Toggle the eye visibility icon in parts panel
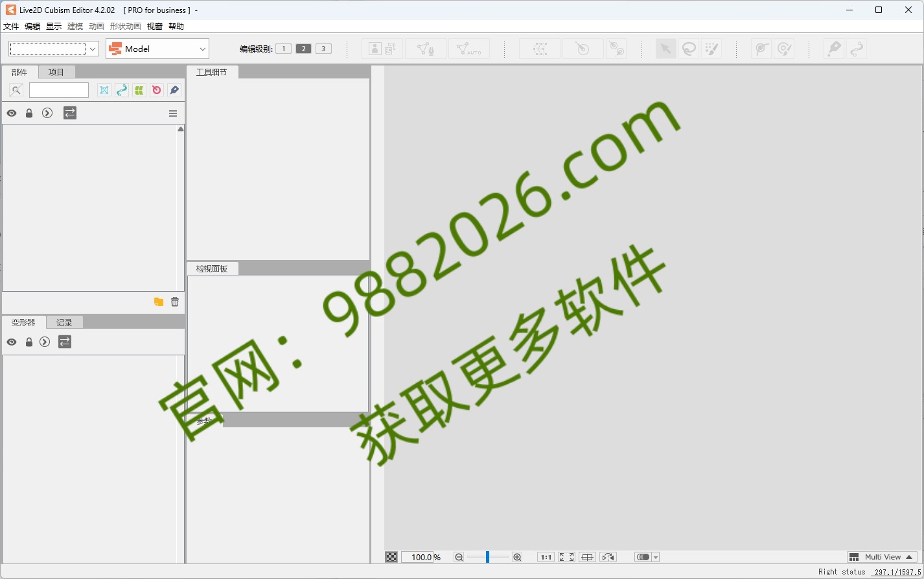This screenshot has height=579, width=924. tap(12, 113)
